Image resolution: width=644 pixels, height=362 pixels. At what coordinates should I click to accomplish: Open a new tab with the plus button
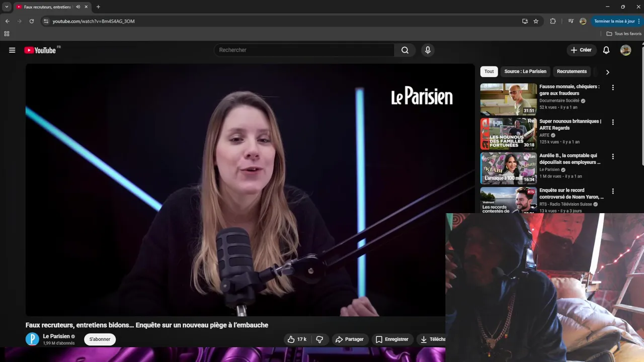[98, 7]
